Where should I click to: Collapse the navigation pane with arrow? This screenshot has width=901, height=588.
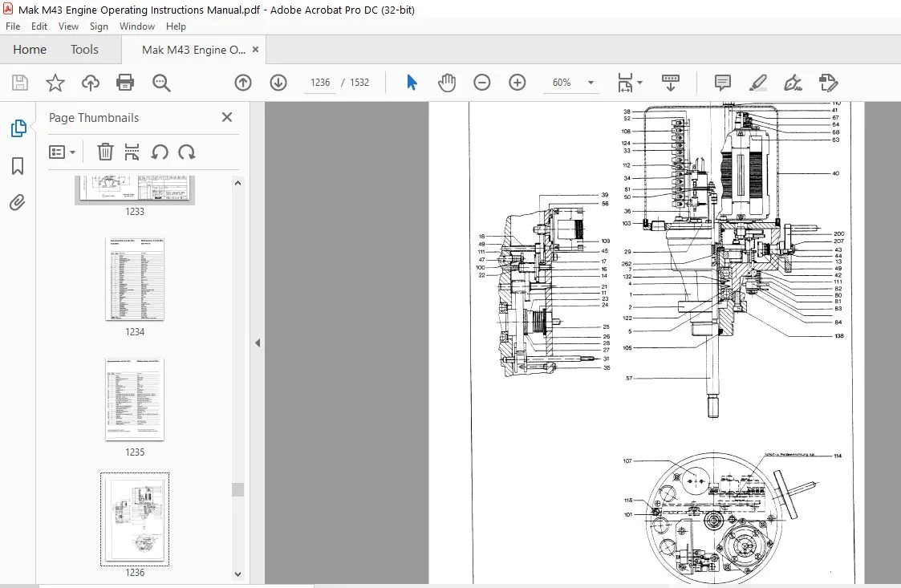tap(258, 343)
